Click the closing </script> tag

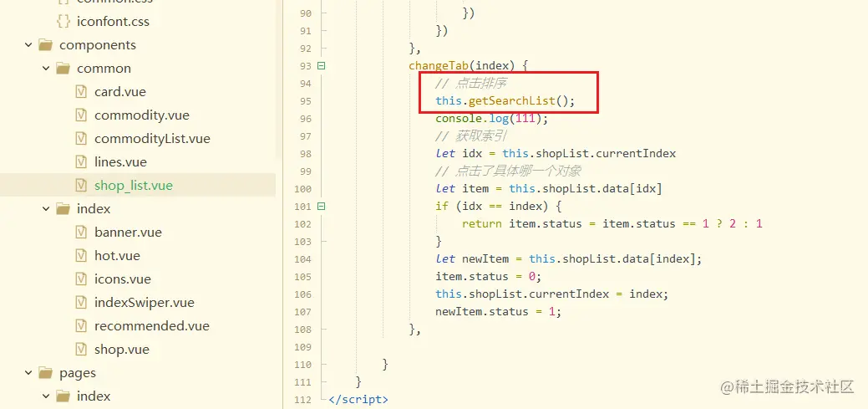pos(358,400)
